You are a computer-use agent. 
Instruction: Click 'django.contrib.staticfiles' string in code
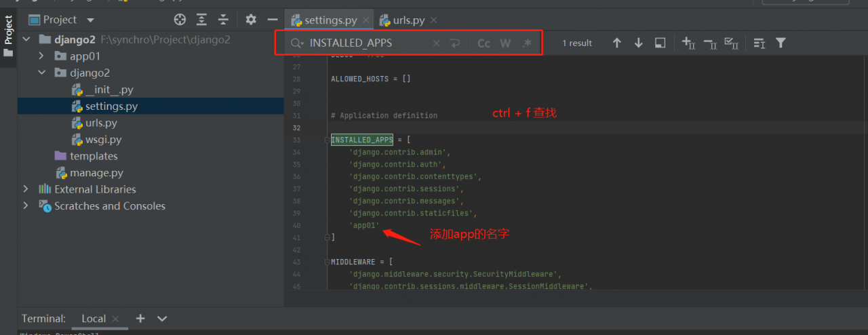(x=412, y=213)
